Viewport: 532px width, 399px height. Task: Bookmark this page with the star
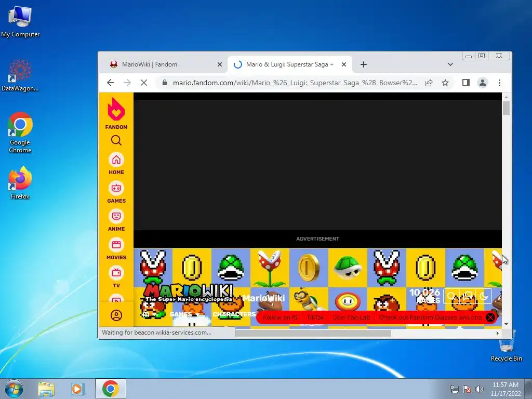click(x=445, y=83)
